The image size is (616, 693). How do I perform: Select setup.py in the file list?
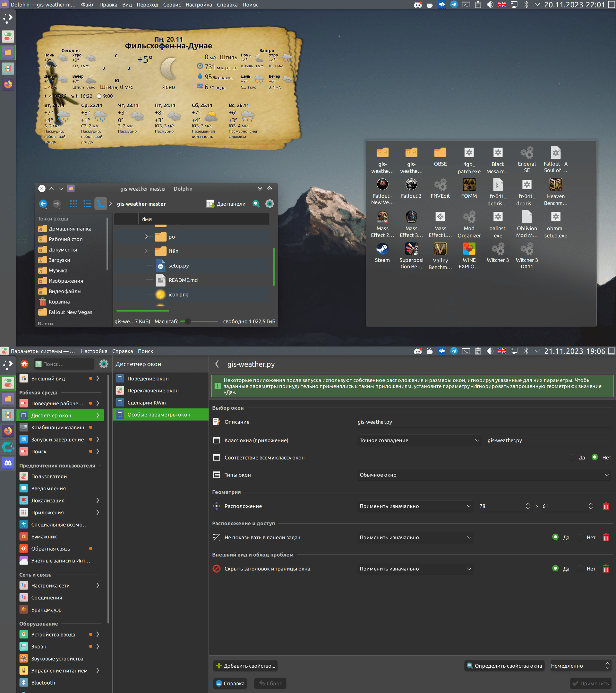pyautogui.click(x=179, y=266)
